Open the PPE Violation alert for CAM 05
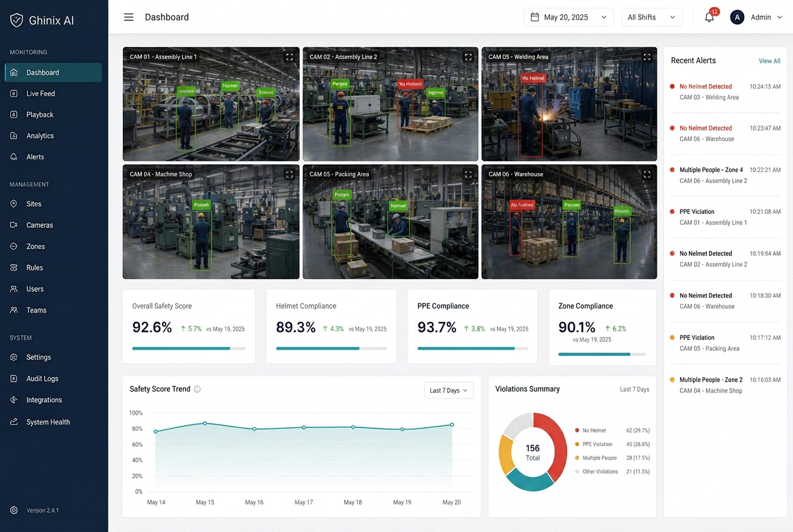 pos(725,343)
